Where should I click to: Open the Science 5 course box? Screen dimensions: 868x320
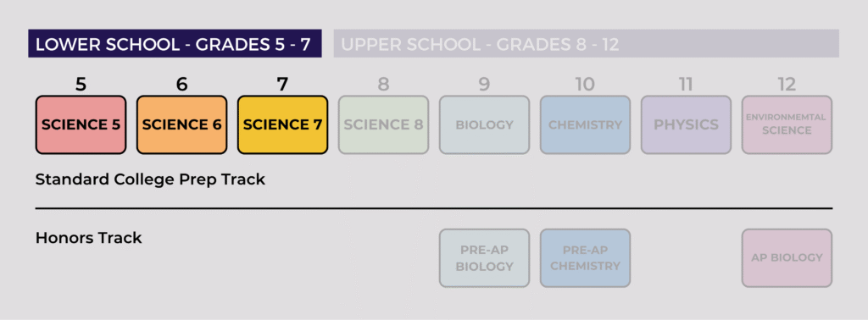[x=81, y=125]
